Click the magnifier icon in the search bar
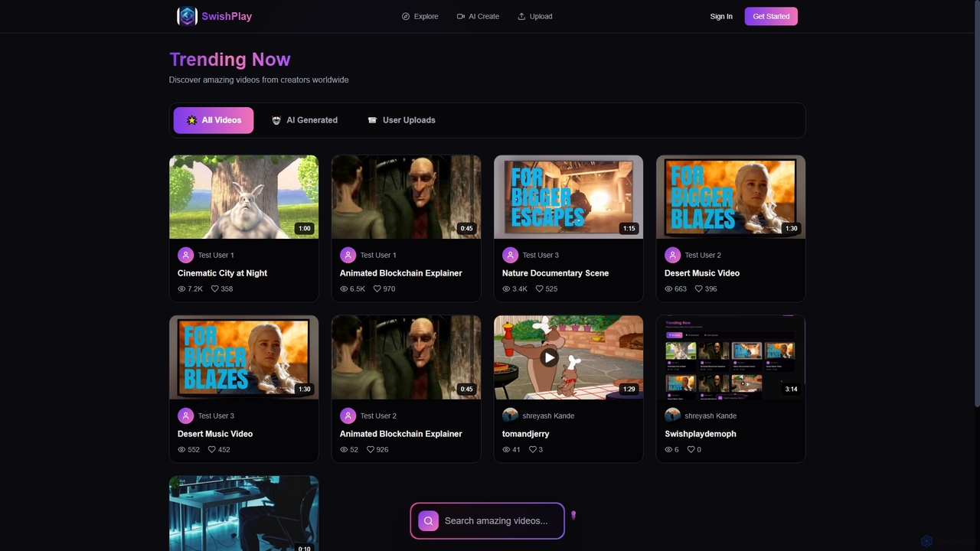This screenshot has height=551, width=980. click(x=429, y=521)
